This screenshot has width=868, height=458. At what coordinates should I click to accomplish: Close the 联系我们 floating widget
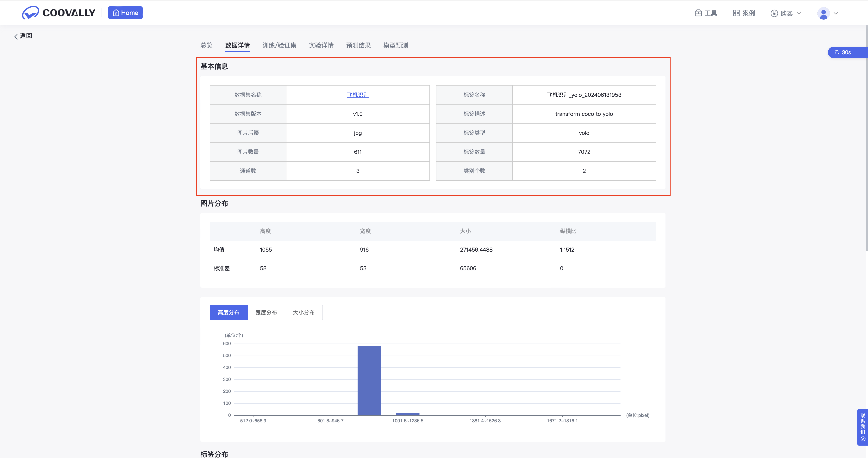[863, 439]
